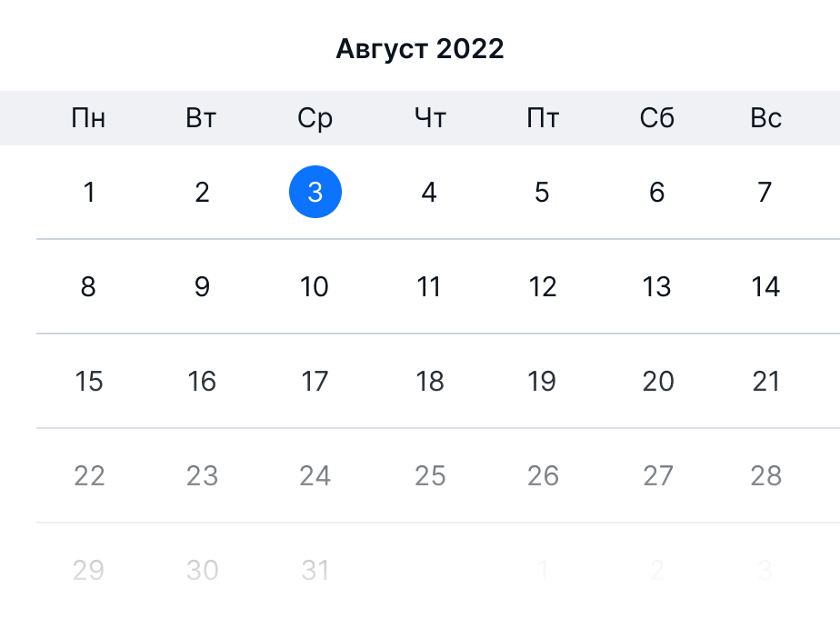Click on date 25
This screenshot has height=618, width=840.
click(430, 475)
